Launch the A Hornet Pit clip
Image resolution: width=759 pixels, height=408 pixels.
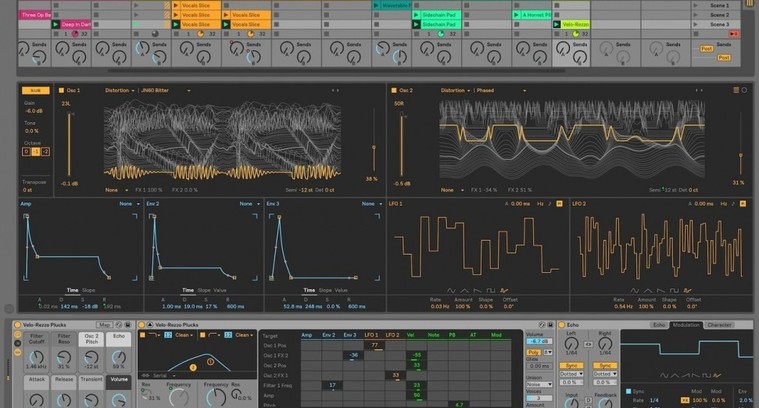click(516, 15)
